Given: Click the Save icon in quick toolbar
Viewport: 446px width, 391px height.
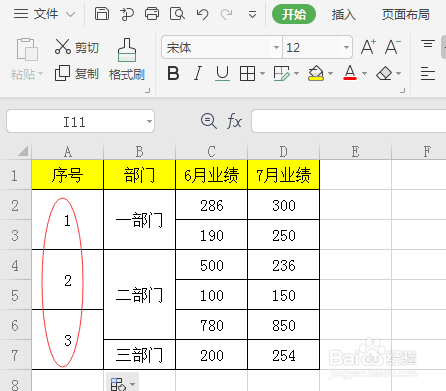Looking at the screenshot, I should click(x=102, y=14).
